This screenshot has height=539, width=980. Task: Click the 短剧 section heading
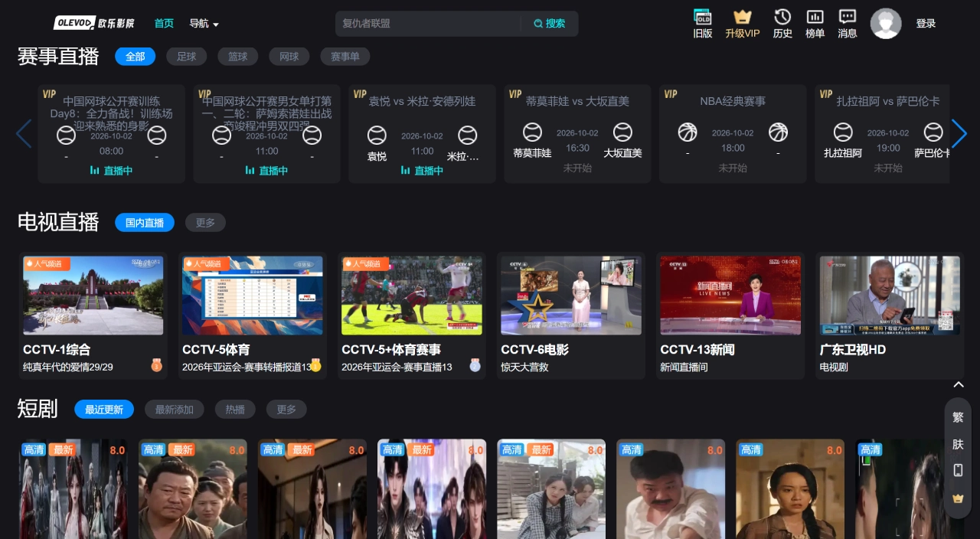(x=38, y=409)
